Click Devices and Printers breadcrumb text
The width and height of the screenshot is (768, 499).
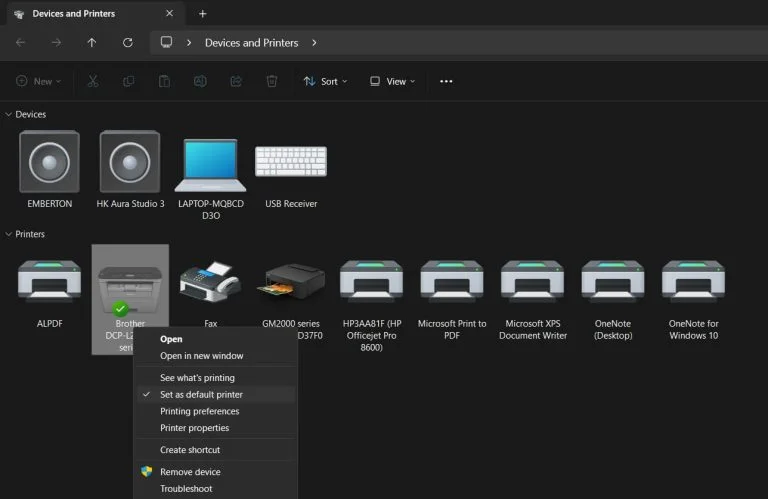pyautogui.click(x=251, y=43)
